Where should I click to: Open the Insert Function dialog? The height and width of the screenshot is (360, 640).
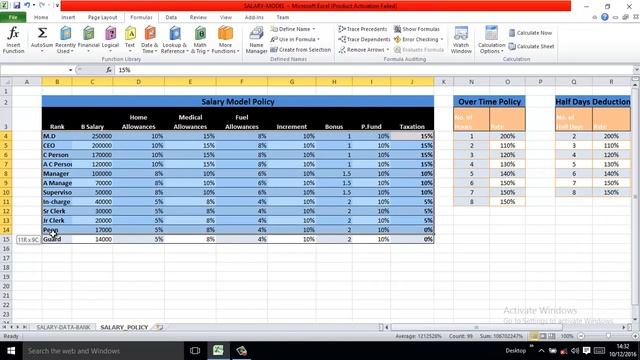coord(13,40)
